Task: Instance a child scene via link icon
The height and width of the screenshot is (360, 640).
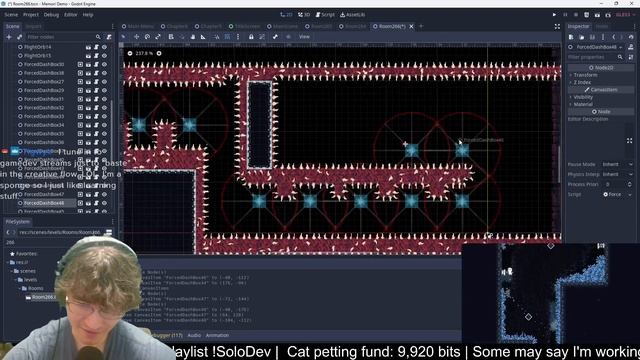Action: [x=19, y=37]
